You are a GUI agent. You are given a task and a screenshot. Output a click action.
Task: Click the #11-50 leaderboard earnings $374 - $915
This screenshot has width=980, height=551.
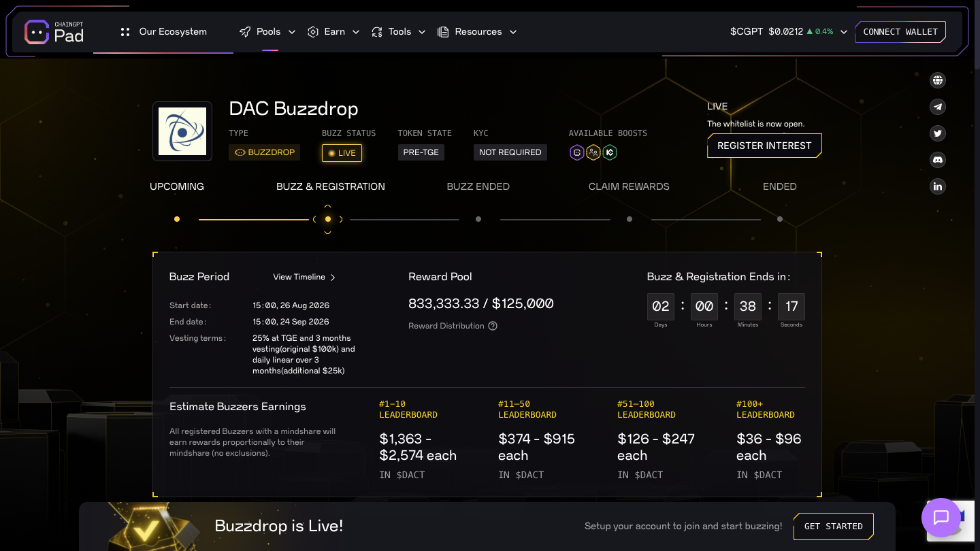(537, 447)
